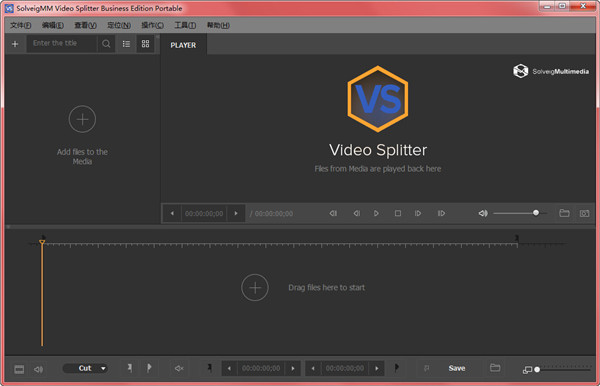This screenshot has width=600, height=386.
Task: Open the 操作(C) menu
Action: (x=152, y=25)
